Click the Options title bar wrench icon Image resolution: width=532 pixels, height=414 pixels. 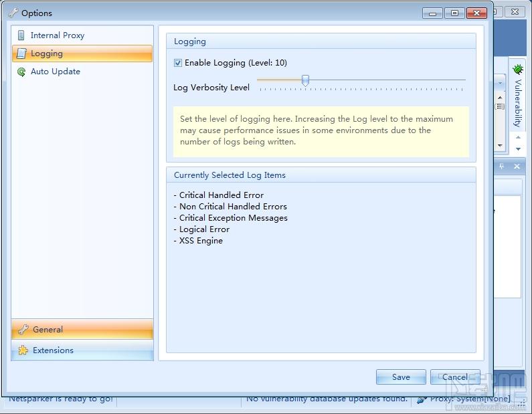pos(13,13)
